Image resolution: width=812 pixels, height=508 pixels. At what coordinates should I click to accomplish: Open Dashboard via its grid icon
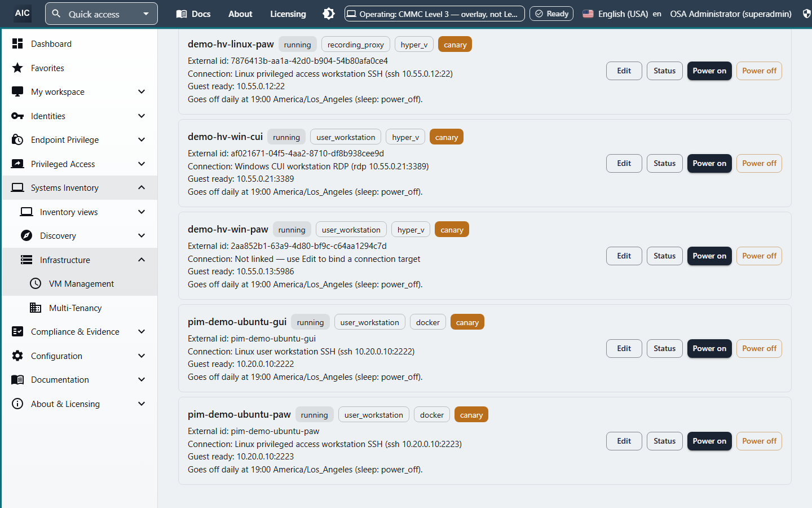pos(17,43)
